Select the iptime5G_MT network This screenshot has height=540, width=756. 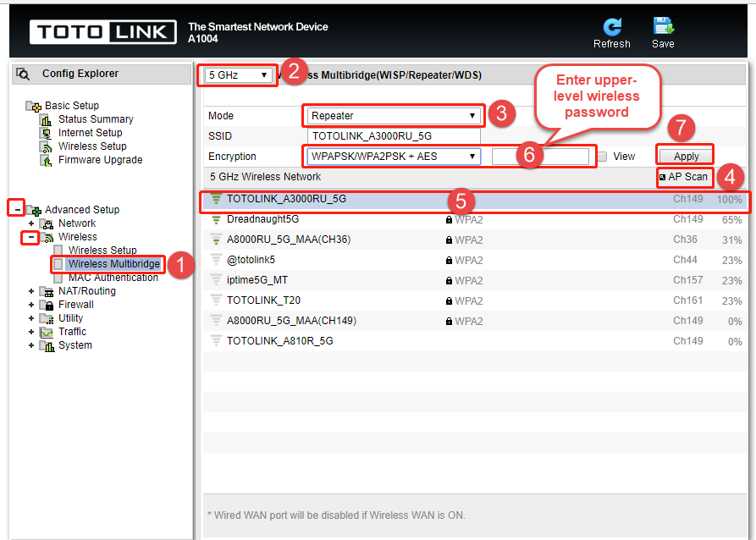click(475, 280)
